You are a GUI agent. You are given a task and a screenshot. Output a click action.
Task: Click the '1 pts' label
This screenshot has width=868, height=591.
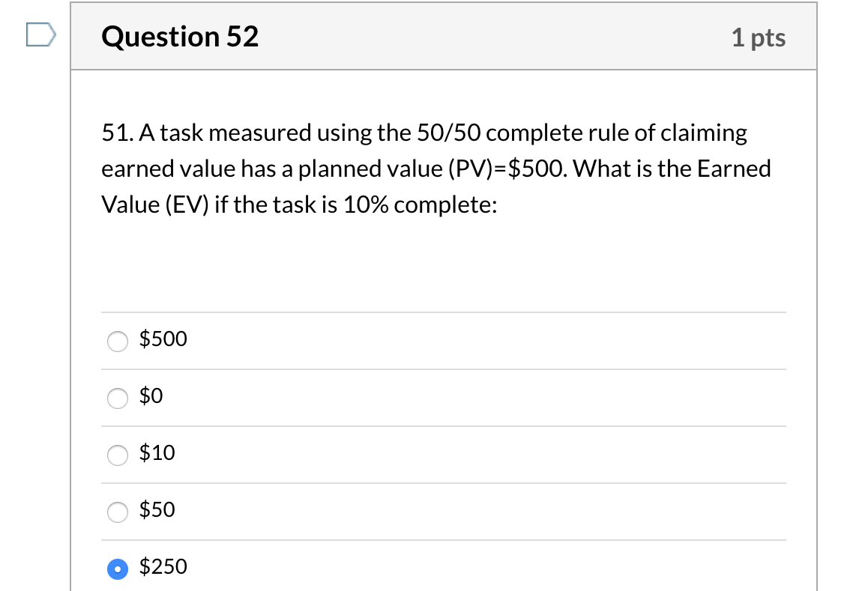[759, 37]
